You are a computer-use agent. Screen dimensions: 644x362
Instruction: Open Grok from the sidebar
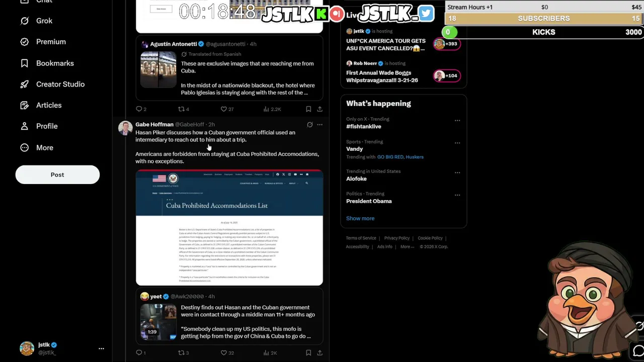(36, 21)
